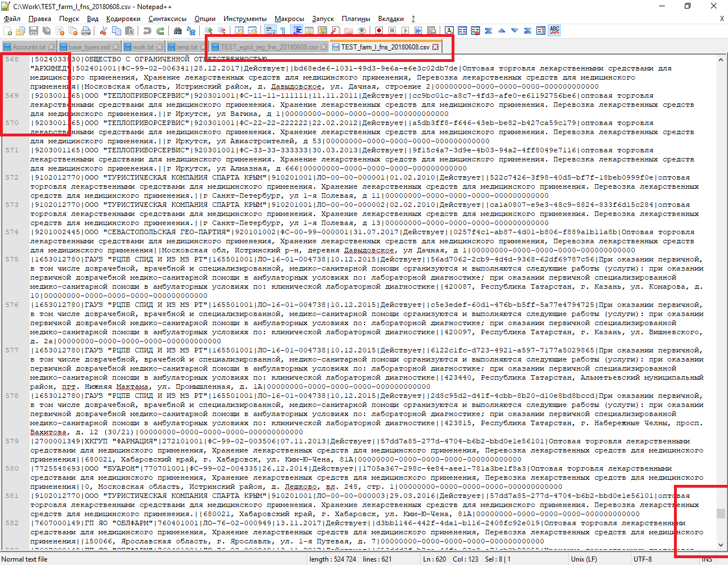
Task: Click the Stop recording macro icon
Action: coord(392,31)
